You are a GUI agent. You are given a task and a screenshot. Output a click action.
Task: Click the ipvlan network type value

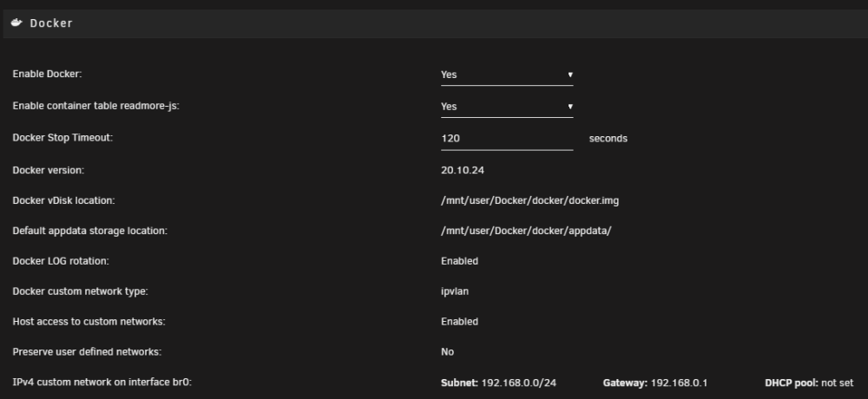click(x=455, y=291)
